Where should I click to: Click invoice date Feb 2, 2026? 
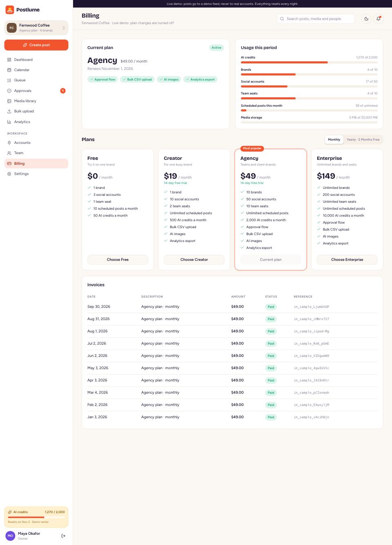pyautogui.click(x=98, y=405)
